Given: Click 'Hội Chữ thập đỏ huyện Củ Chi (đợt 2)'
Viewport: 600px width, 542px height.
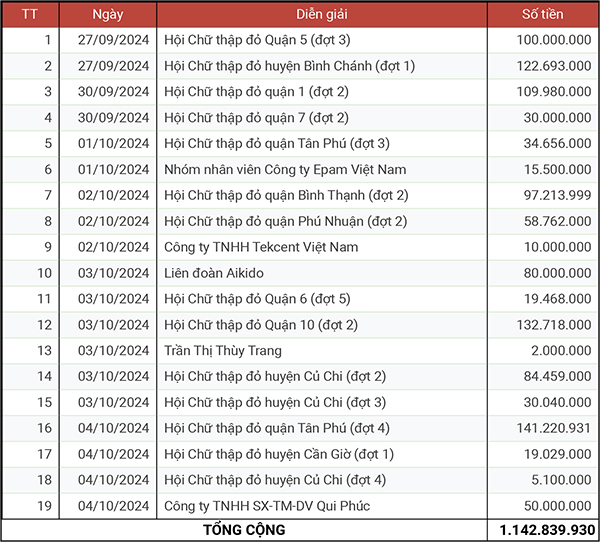Looking at the screenshot, I should pyautogui.click(x=275, y=377).
